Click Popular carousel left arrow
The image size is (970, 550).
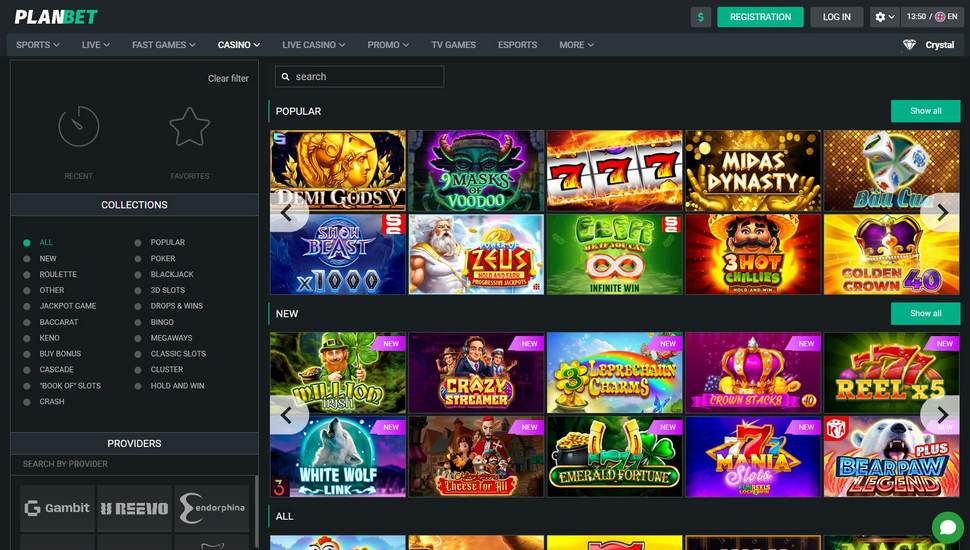point(286,212)
